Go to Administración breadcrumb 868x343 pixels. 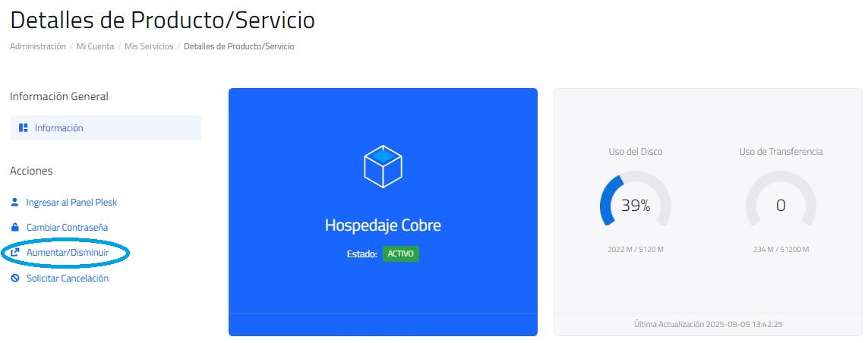click(x=38, y=46)
